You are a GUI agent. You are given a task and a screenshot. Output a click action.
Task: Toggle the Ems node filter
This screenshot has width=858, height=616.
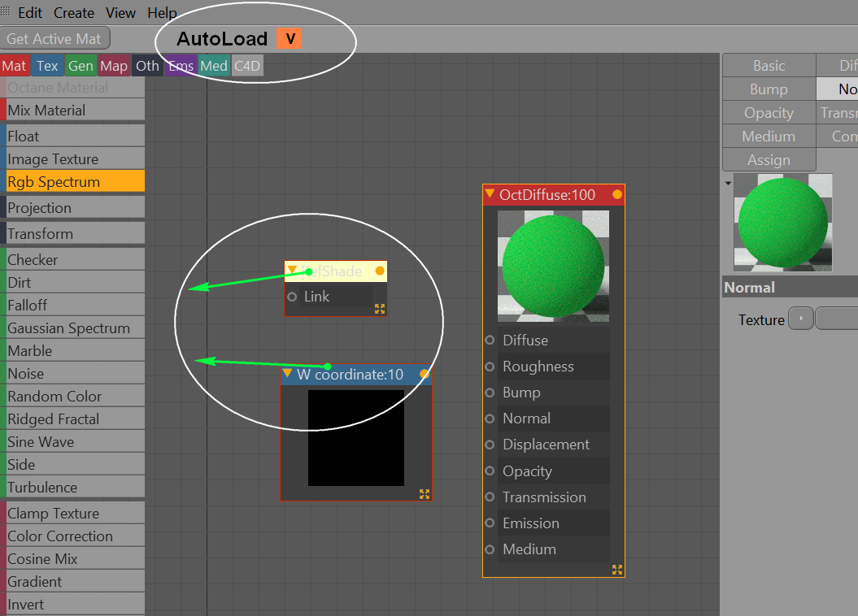181,66
